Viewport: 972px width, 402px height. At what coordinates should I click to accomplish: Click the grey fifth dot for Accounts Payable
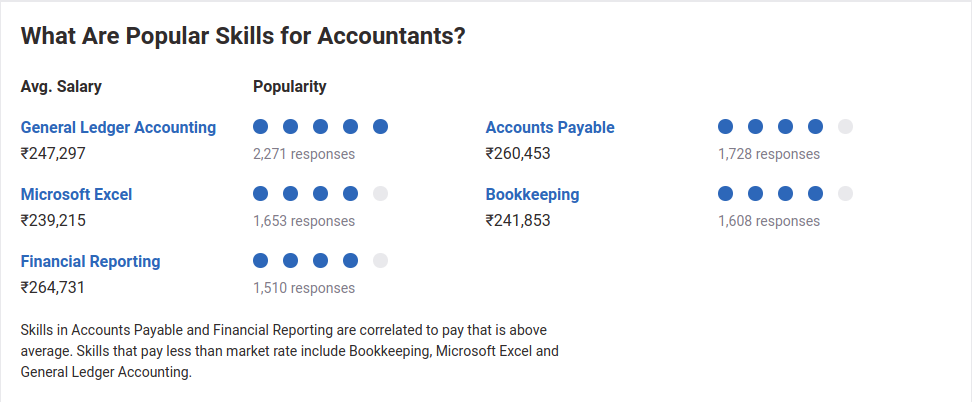pyautogui.click(x=846, y=127)
